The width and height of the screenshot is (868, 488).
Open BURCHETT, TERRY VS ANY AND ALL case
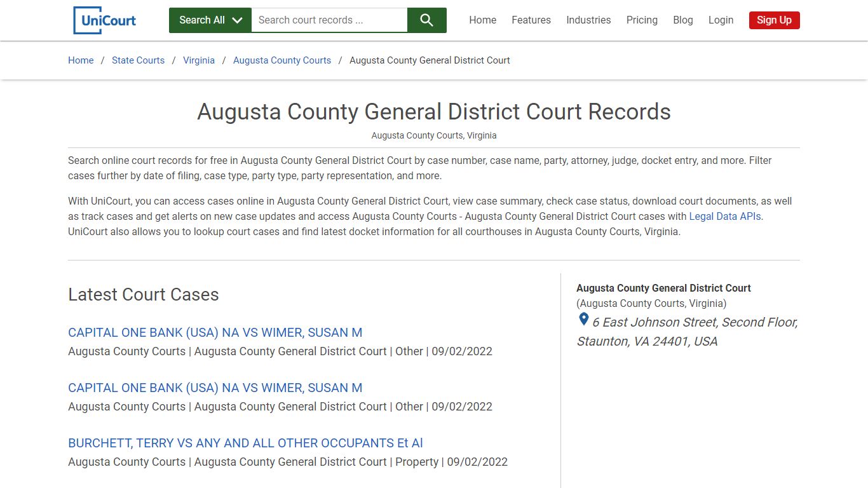245,443
